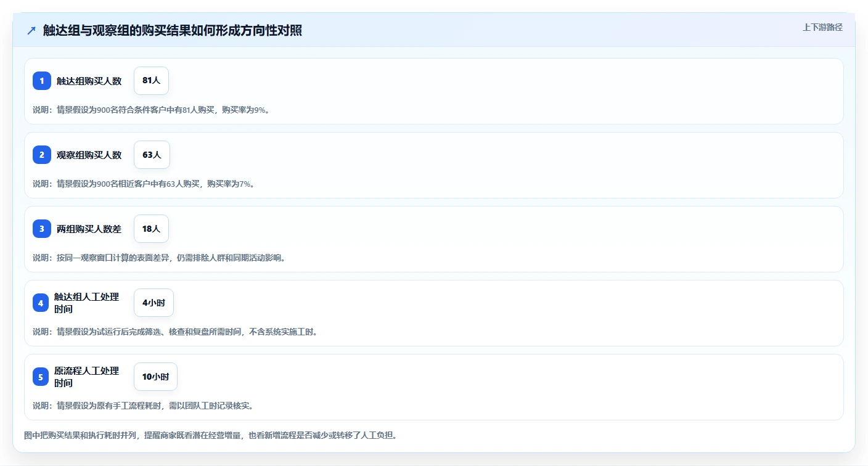Click the title 触达组与观察组的购买结果如何形成方向性对照
Screen dimensions: 868x466
(x=173, y=30)
